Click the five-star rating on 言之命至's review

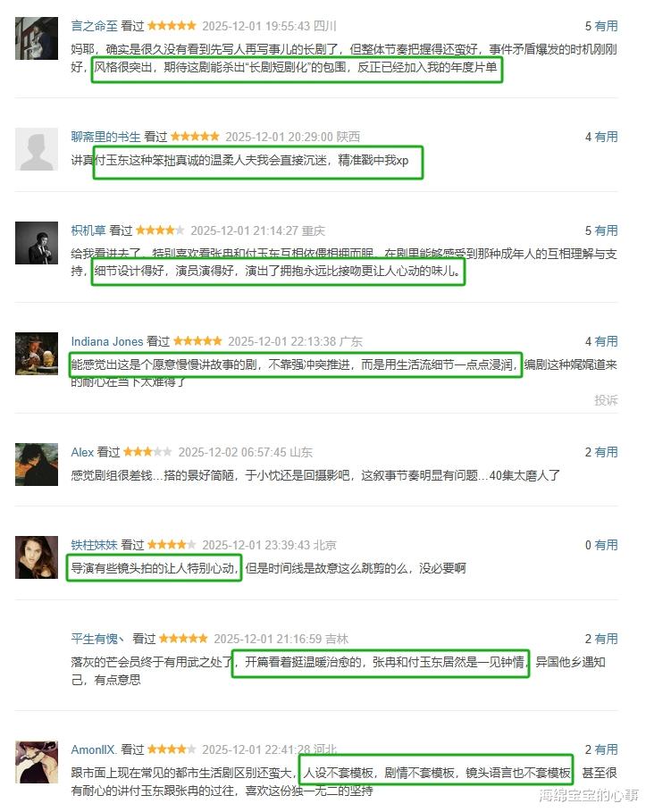pyautogui.click(x=172, y=25)
